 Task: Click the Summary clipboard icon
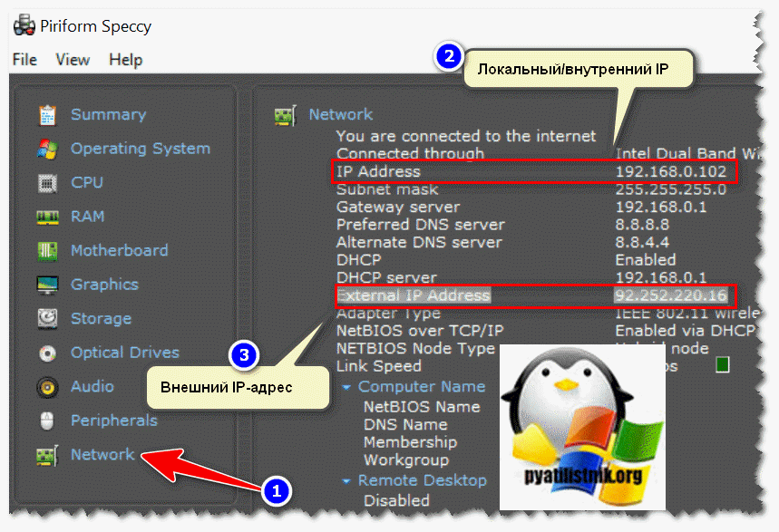pyautogui.click(x=47, y=115)
